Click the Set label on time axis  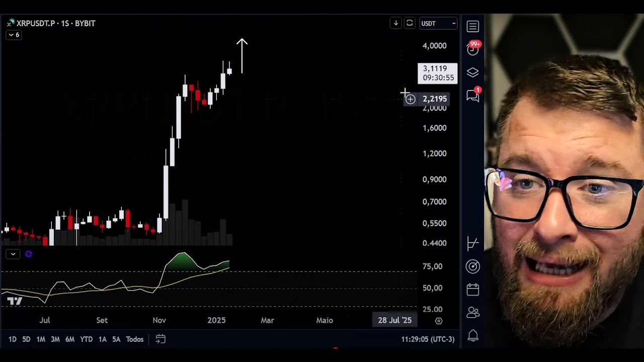(102, 320)
